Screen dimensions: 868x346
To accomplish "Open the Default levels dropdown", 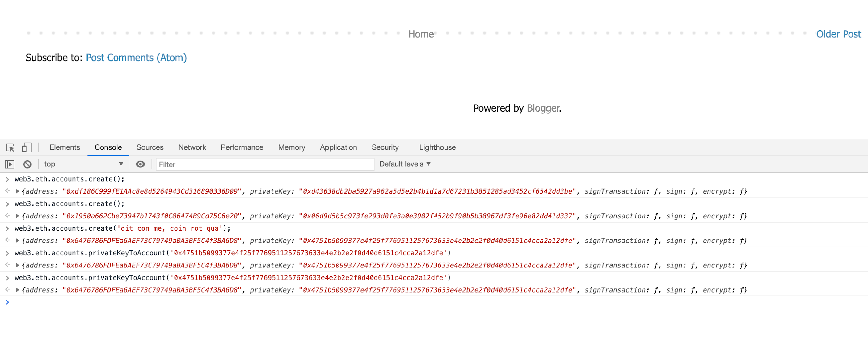I will [405, 164].
